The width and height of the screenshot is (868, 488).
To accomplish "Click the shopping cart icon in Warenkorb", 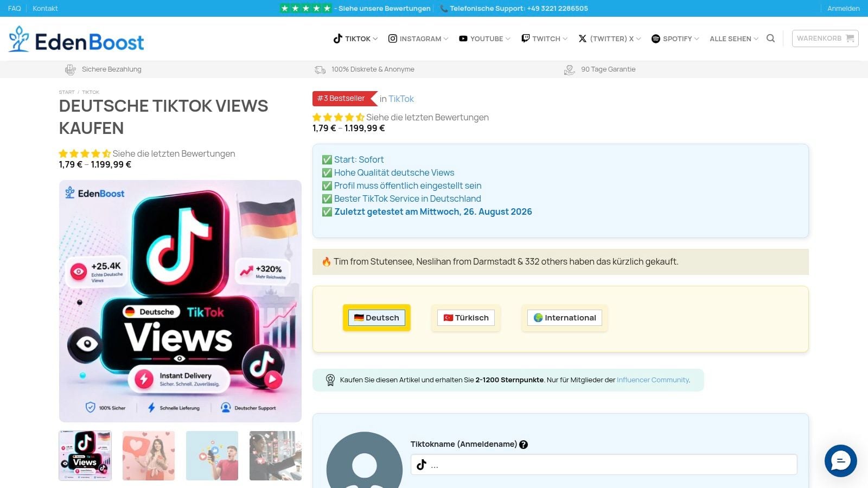I will (x=850, y=38).
